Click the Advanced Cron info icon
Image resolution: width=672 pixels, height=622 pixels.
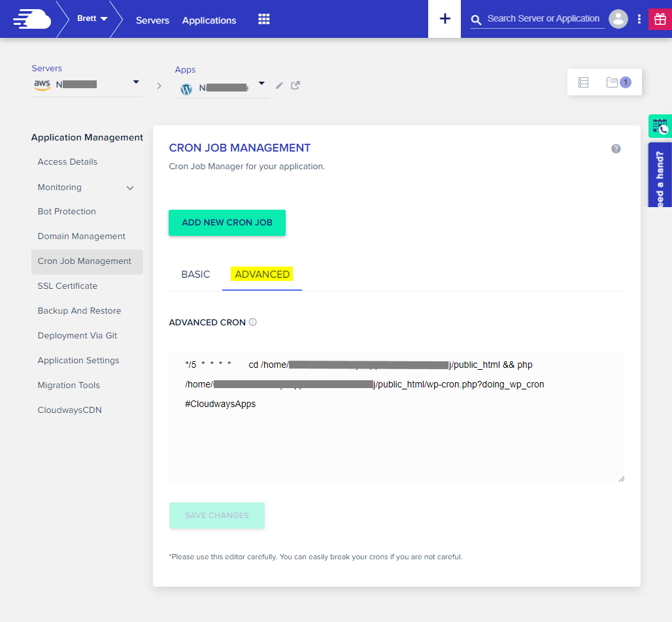(253, 322)
